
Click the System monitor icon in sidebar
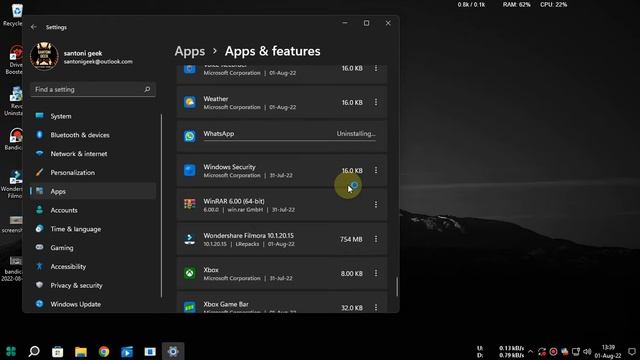pyautogui.click(x=40, y=116)
